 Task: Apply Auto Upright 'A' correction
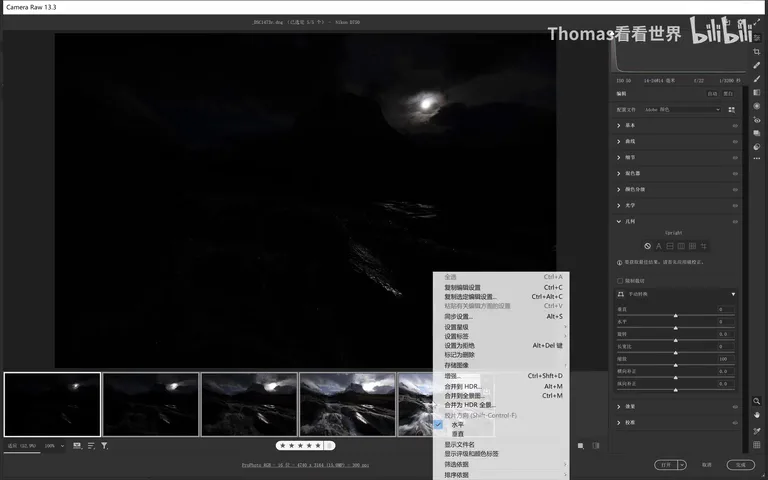(659, 246)
